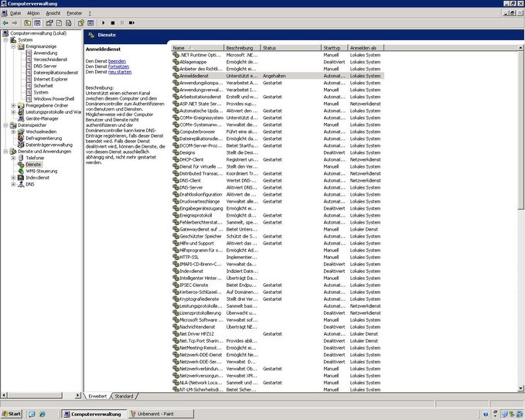Switch to the Standard tab
The image size is (525, 420).
(124, 396)
